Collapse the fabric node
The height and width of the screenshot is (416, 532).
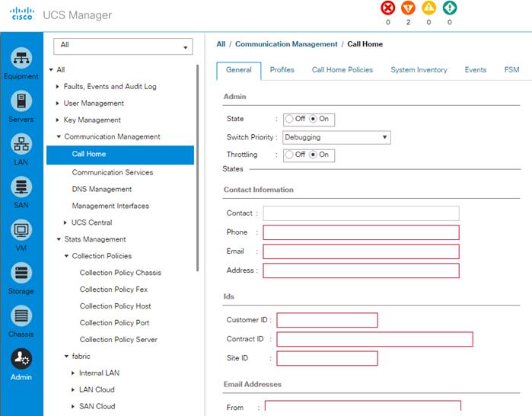(66, 357)
